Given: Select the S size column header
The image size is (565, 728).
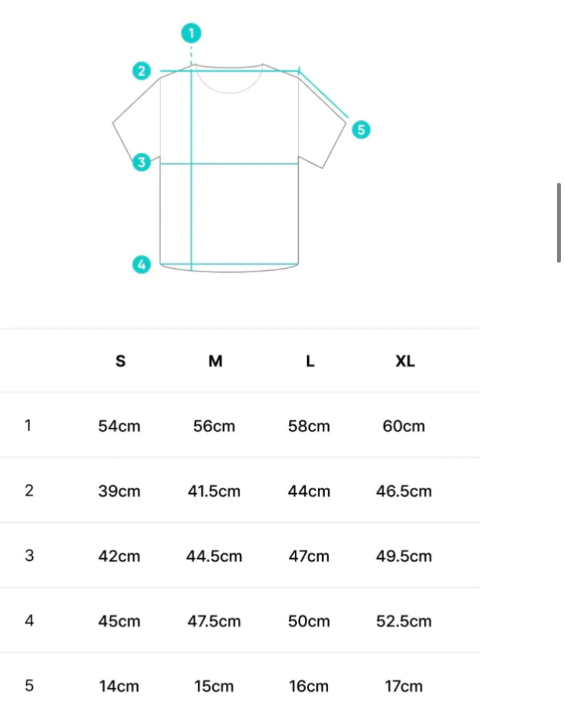Looking at the screenshot, I should tap(120, 361).
